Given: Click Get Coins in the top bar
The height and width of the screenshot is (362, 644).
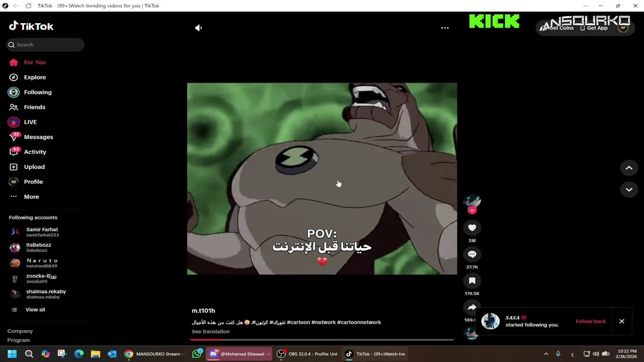Looking at the screenshot, I should pos(557,28).
